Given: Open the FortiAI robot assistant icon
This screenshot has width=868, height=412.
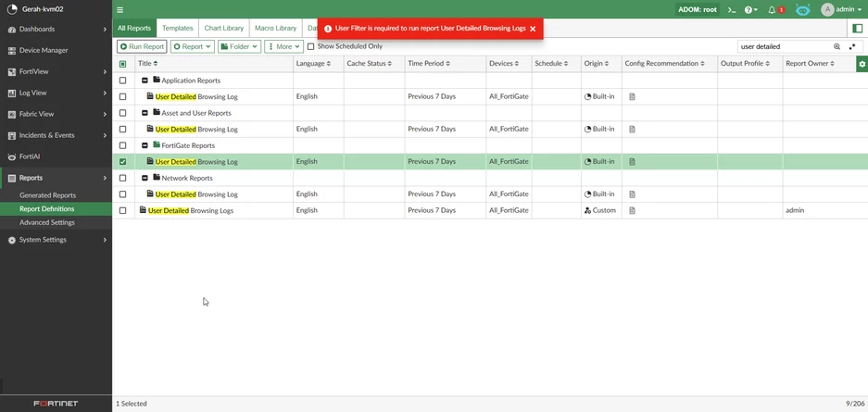Looking at the screenshot, I should tap(802, 9).
